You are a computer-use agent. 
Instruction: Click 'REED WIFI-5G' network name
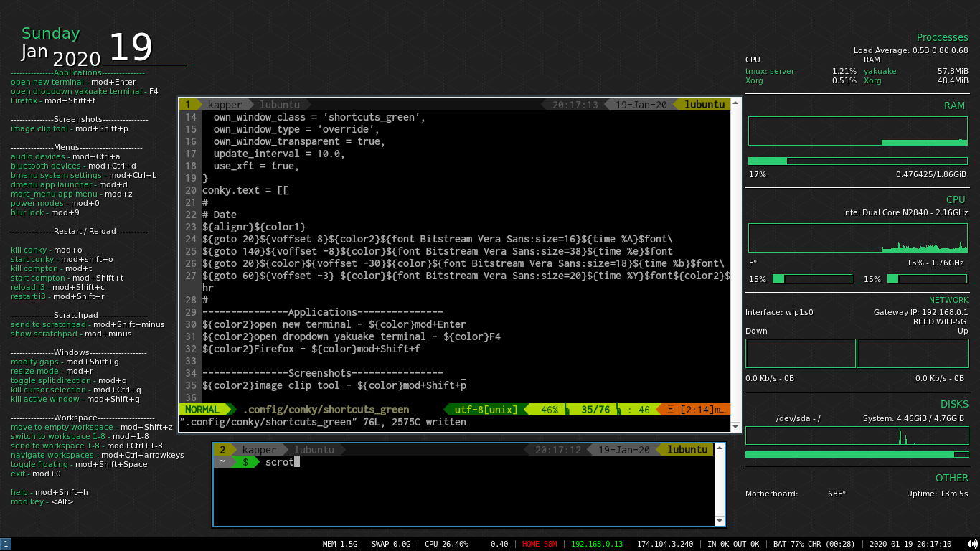[x=938, y=321]
